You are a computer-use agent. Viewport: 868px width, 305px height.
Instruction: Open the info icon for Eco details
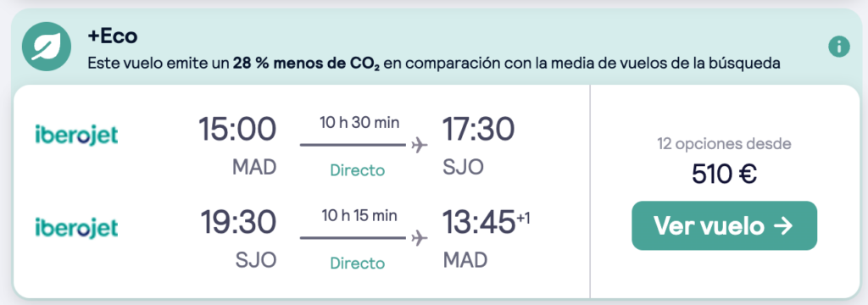[x=839, y=47]
